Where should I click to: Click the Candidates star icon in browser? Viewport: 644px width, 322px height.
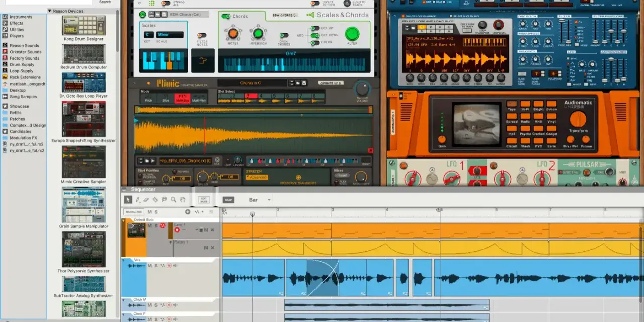[x=5, y=131]
